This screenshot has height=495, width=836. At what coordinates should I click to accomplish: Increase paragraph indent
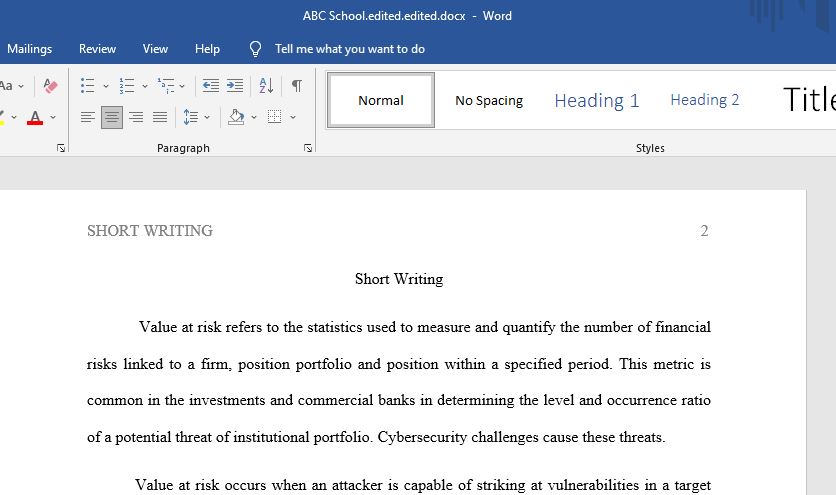point(235,85)
